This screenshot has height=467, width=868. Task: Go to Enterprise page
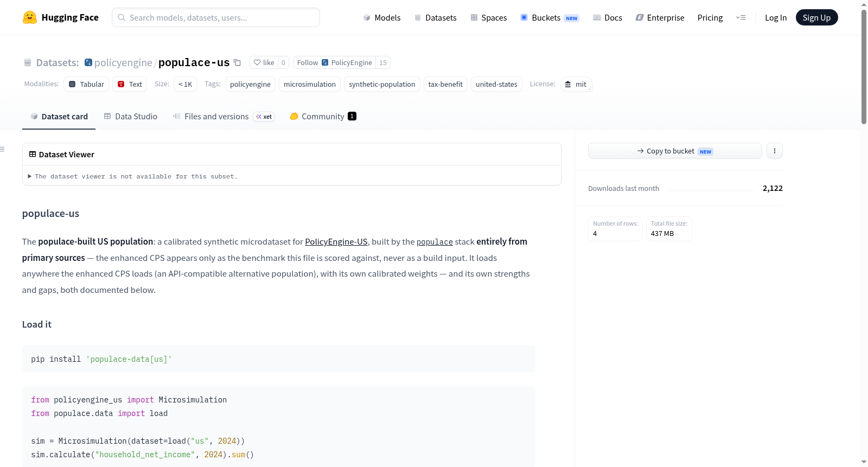(660, 17)
